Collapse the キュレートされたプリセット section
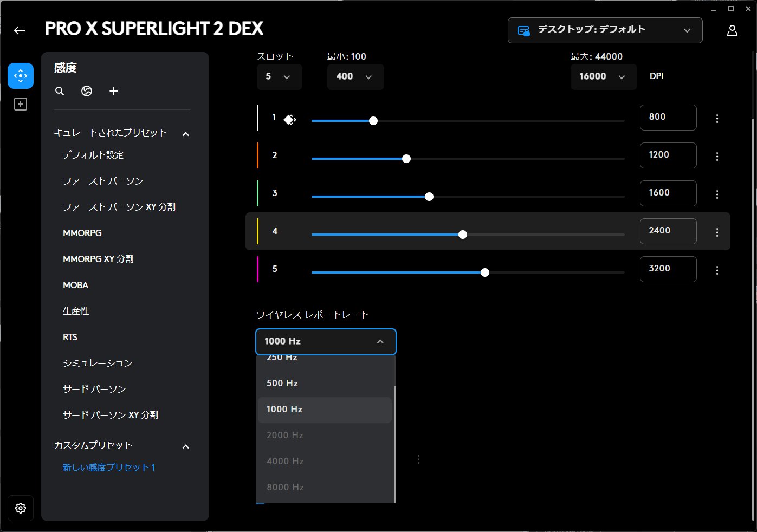Viewport: 757px width, 532px height. coord(186,134)
